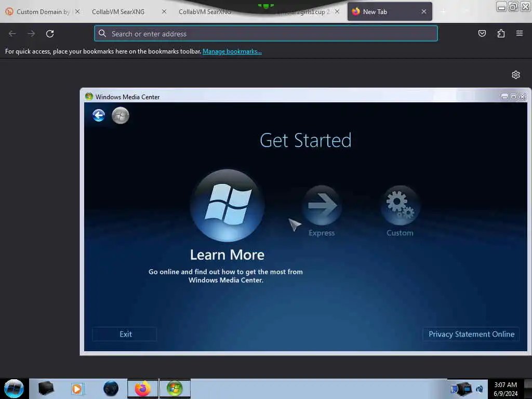Open the dark globe taskbar icon
Viewport: 532px width, 399px height.
(x=111, y=389)
